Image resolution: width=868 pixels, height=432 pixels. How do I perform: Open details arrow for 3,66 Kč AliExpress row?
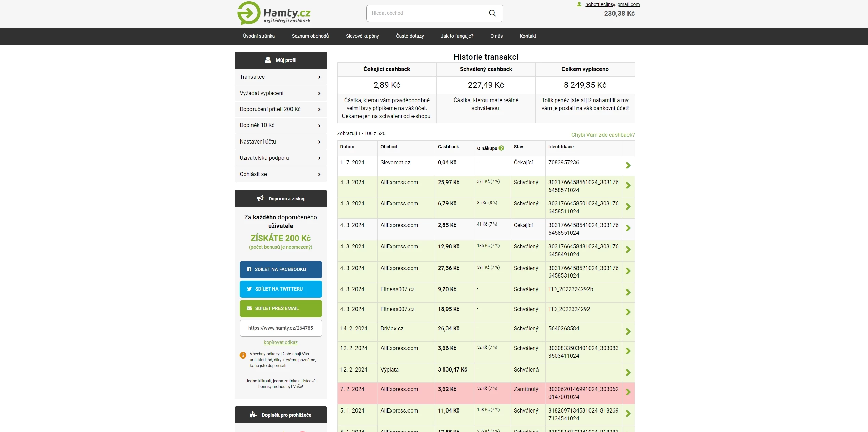(628, 351)
